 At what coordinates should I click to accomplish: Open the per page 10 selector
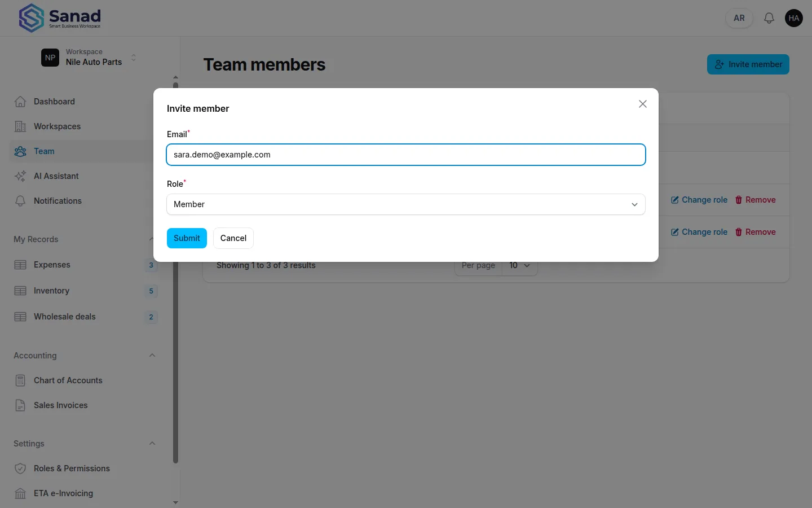coord(519,265)
